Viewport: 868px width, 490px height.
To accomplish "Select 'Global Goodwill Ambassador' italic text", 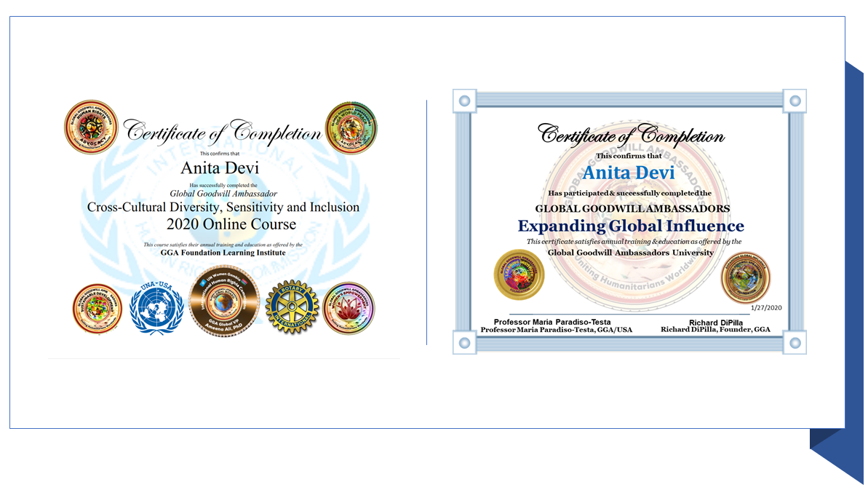I will (223, 194).
